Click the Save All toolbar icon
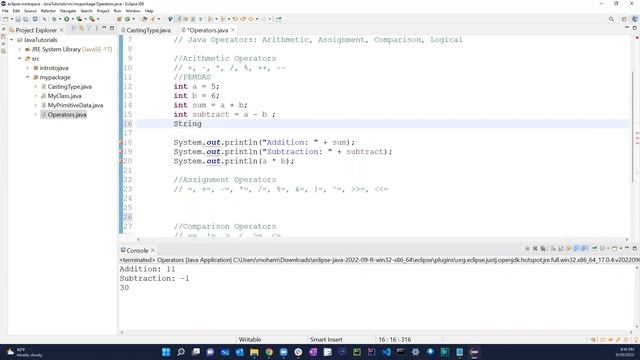The width and height of the screenshot is (640, 360). (26, 19)
